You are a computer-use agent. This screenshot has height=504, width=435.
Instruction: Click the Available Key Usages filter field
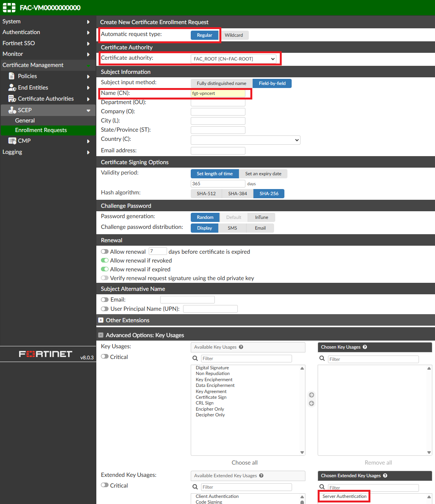point(247,359)
